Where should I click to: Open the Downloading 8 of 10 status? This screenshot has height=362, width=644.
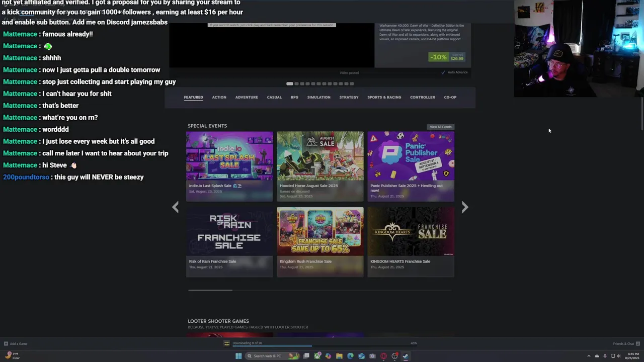pos(247,343)
